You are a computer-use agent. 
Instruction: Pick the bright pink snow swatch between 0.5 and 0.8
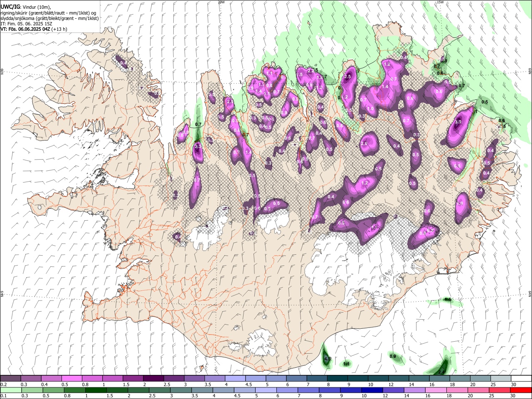pyautogui.click(x=71, y=379)
